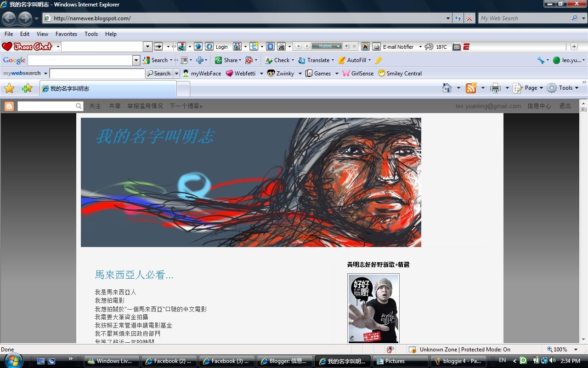Open the Tools command bar dropdown

pyautogui.click(x=563, y=88)
